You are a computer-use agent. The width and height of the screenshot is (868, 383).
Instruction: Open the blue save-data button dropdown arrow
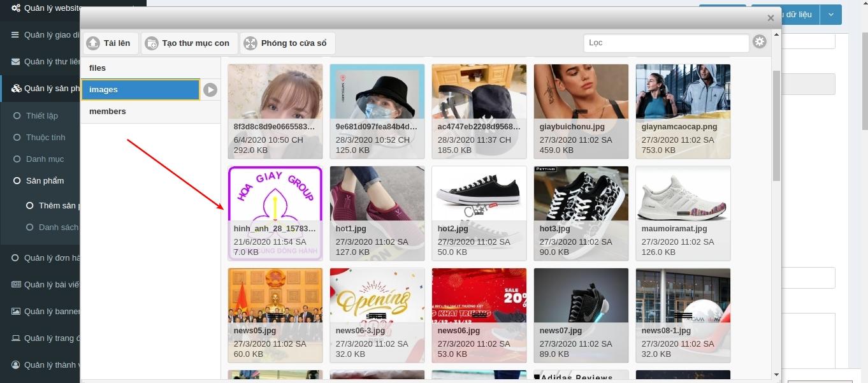tap(830, 15)
